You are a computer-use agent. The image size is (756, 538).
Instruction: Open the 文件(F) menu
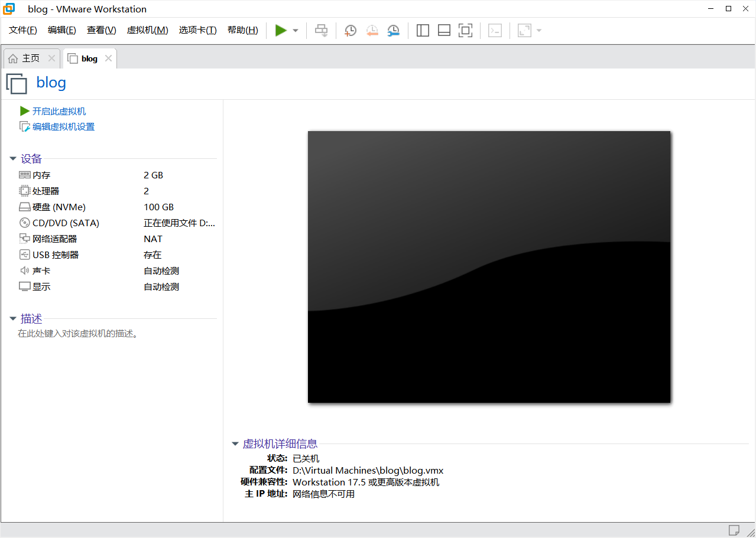[23, 30]
